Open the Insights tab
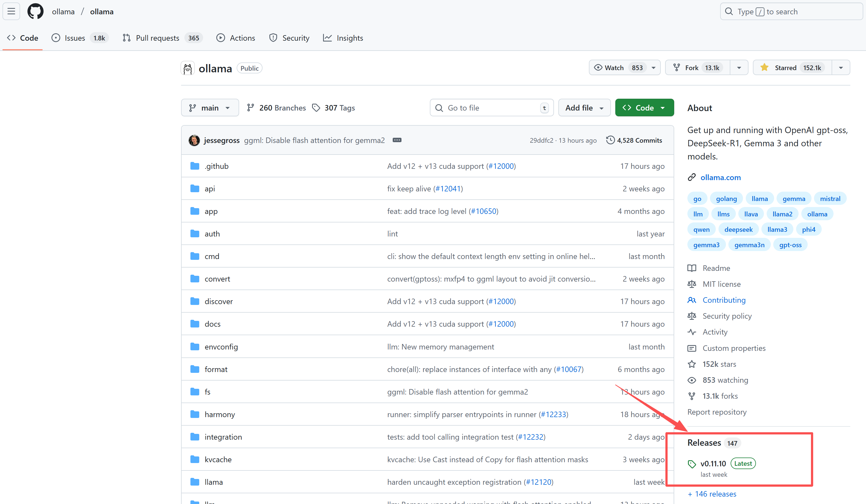 tap(343, 38)
